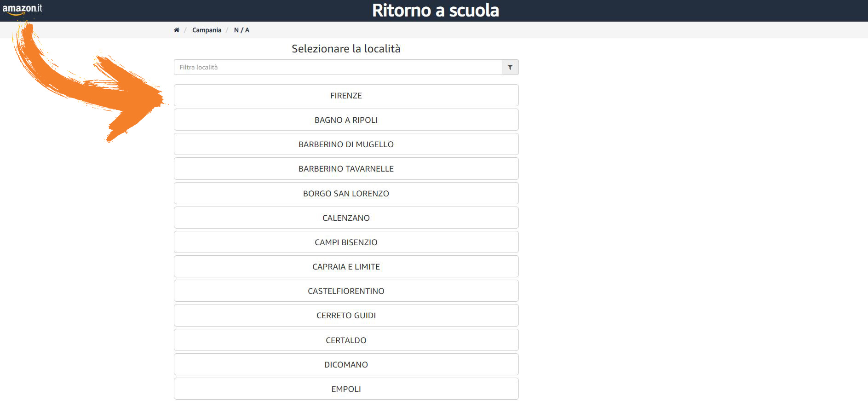The image size is (868, 402).
Task: Click the home icon in breadcrumb
Action: pyautogui.click(x=177, y=30)
